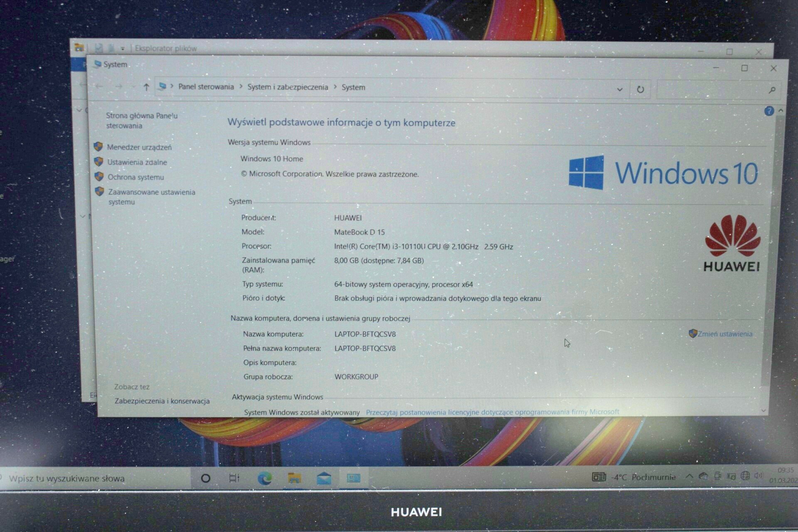
Task: Go up one level with up arrow
Action: pos(146,87)
